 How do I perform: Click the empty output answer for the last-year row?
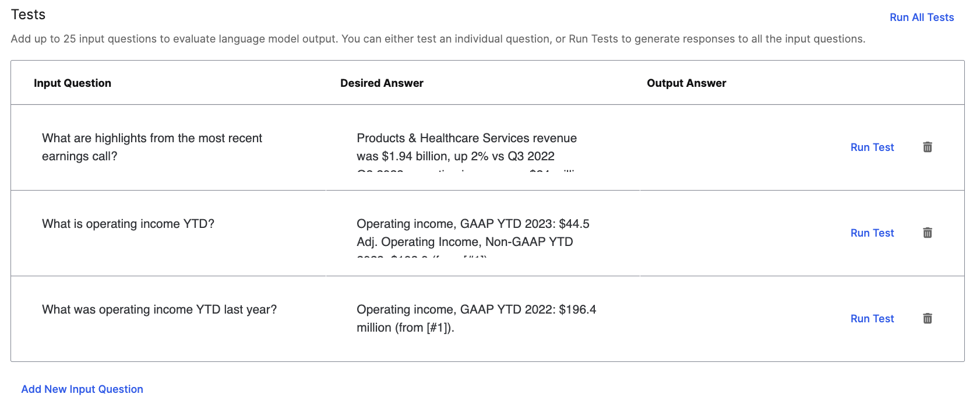coord(734,319)
